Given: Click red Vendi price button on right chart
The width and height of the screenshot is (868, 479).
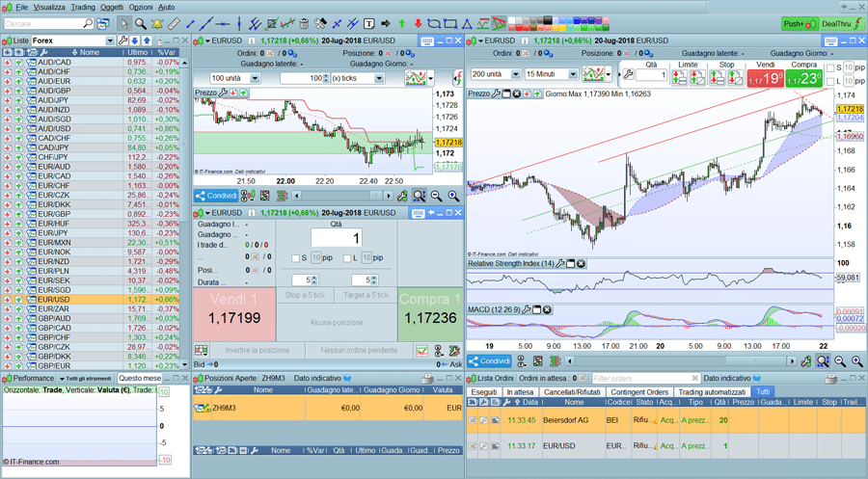Looking at the screenshot, I should coord(765,78).
